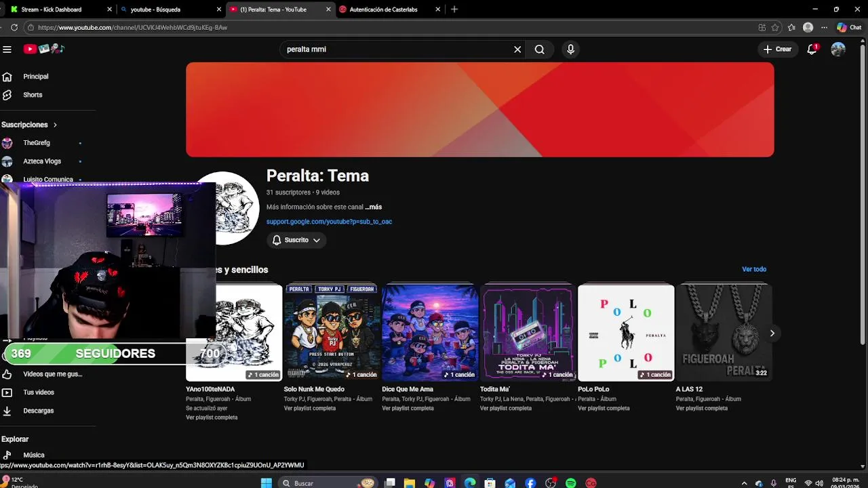868x488 pixels.
Task: Start voice search with the microphone
Action: coord(570,49)
